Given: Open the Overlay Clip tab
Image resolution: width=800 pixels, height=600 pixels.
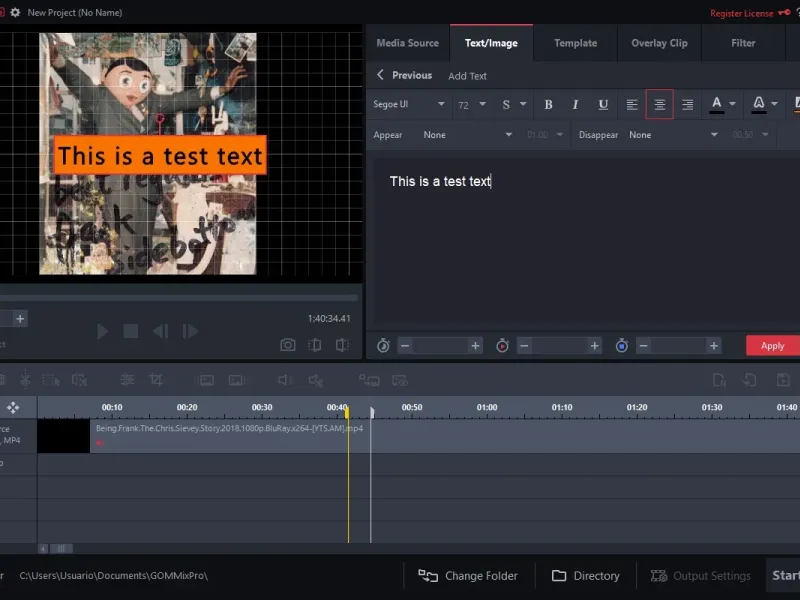Looking at the screenshot, I should point(659,43).
